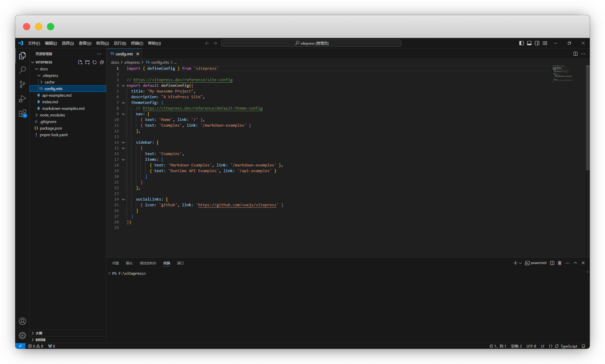This screenshot has height=364, width=605.
Task: Split the editor to the right
Action: 575,54
